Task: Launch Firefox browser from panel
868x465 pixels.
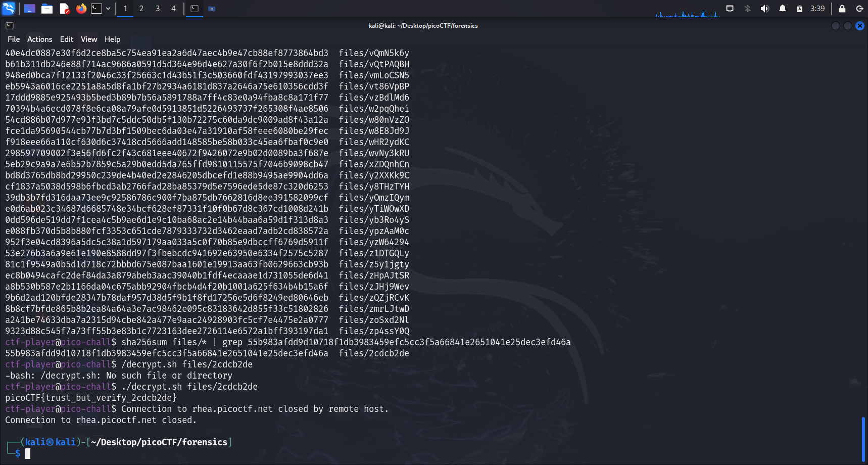Action: tap(81, 9)
